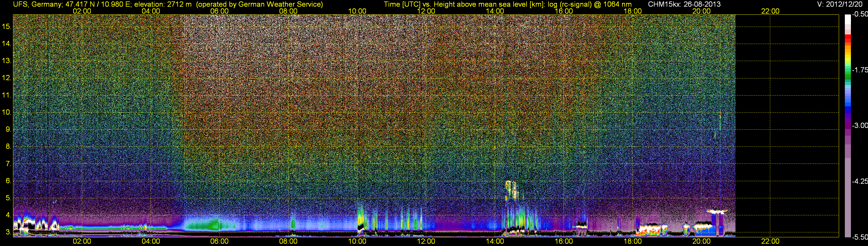
Task: Select "14:00" on the top time axis
Action: pos(495,11)
